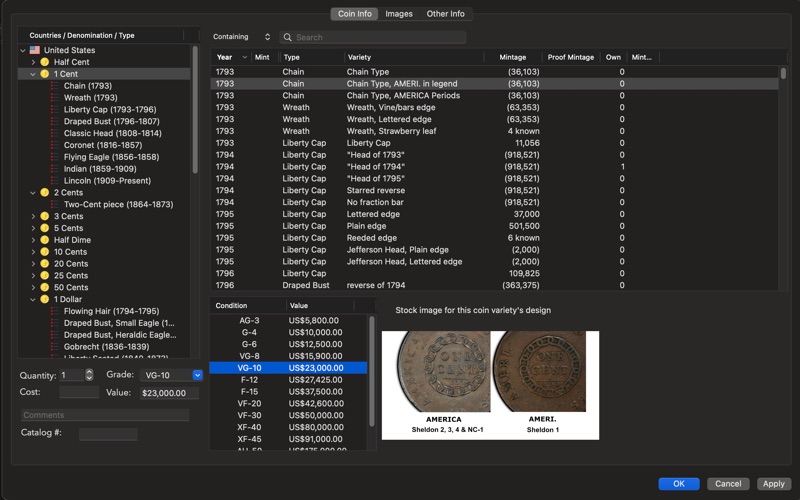Click the Quantity stepper arrows

(89, 375)
